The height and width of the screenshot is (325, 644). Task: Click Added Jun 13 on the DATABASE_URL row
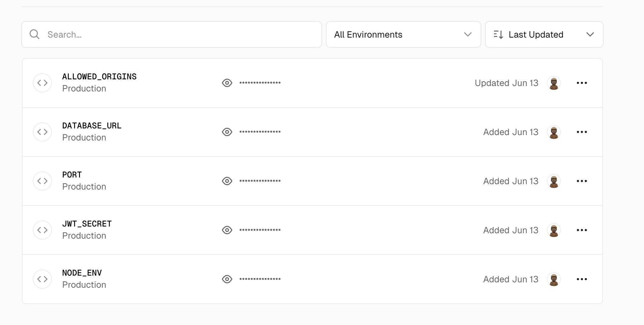511,132
